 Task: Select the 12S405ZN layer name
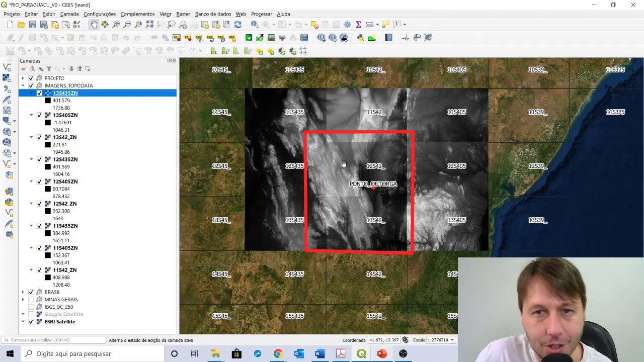[x=65, y=182]
